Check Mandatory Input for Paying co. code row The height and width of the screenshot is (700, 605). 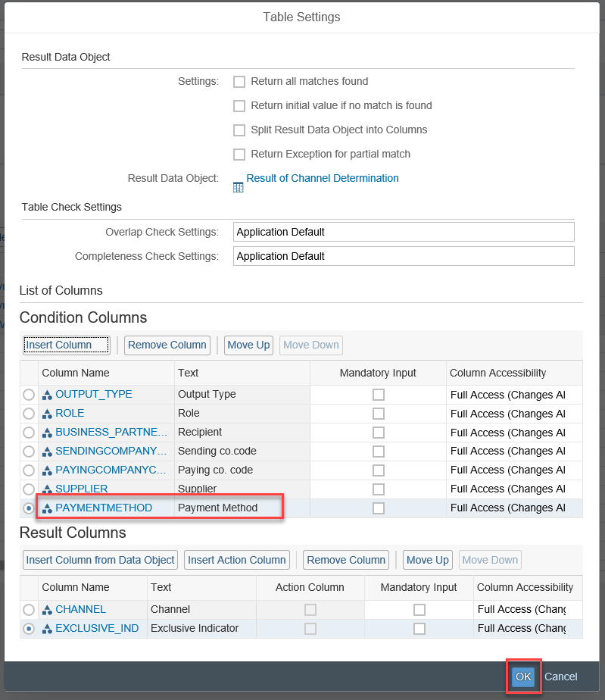[x=379, y=470]
